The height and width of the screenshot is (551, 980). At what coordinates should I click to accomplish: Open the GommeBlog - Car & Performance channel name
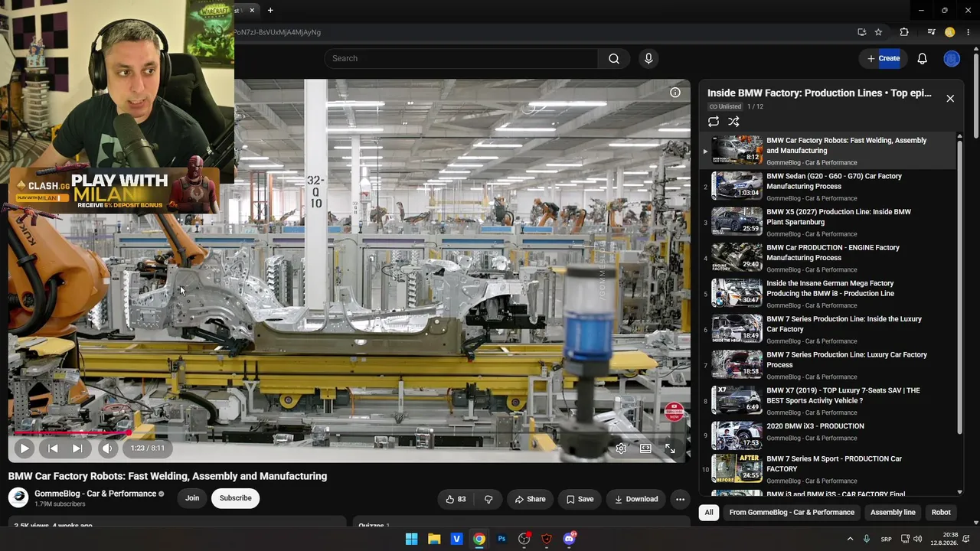coord(96,494)
